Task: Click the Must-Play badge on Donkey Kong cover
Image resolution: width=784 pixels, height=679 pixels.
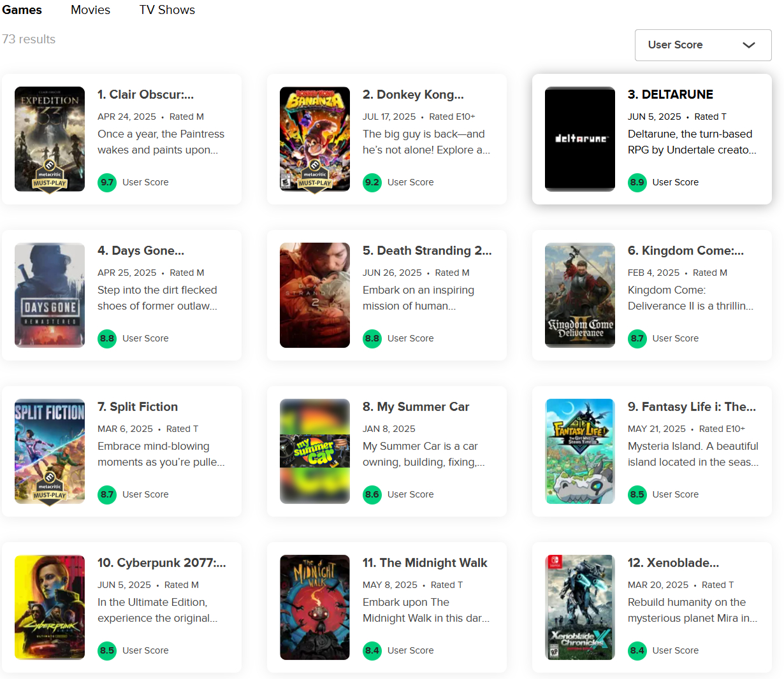Action: (x=315, y=177)
